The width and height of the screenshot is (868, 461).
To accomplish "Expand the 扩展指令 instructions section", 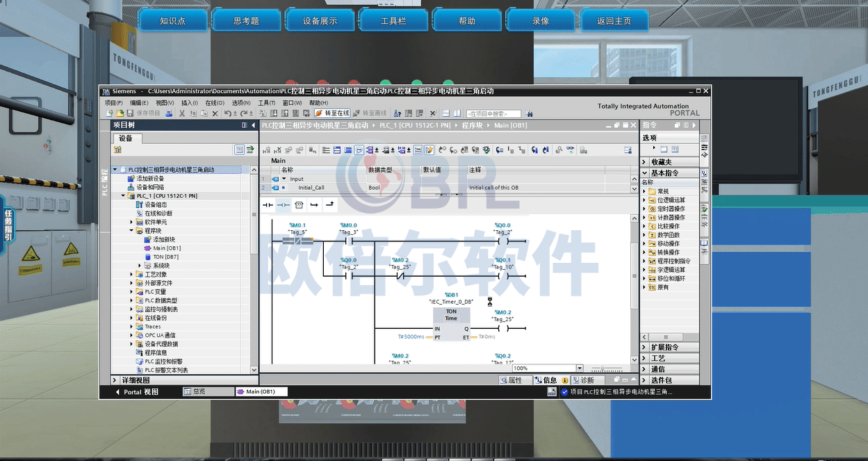I will click(x=644, y=347).
